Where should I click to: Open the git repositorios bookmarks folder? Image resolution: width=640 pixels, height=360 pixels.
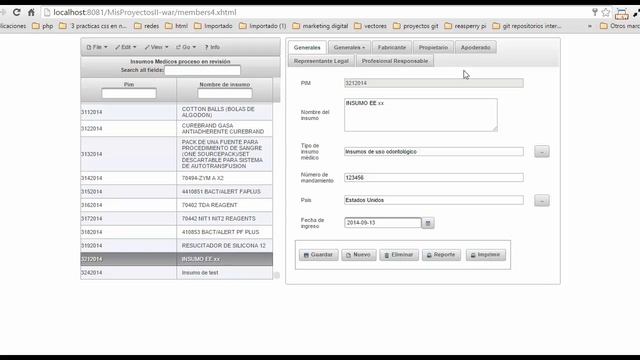(x=527, y=26)
